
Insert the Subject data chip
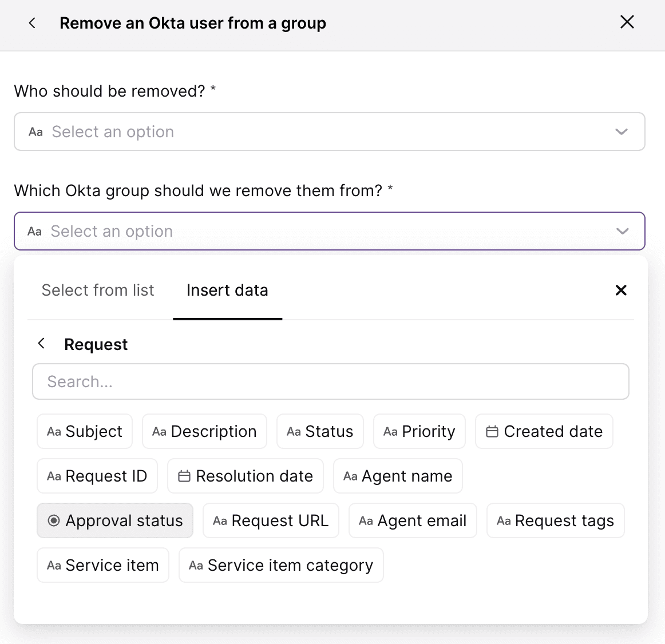point(85,432)
